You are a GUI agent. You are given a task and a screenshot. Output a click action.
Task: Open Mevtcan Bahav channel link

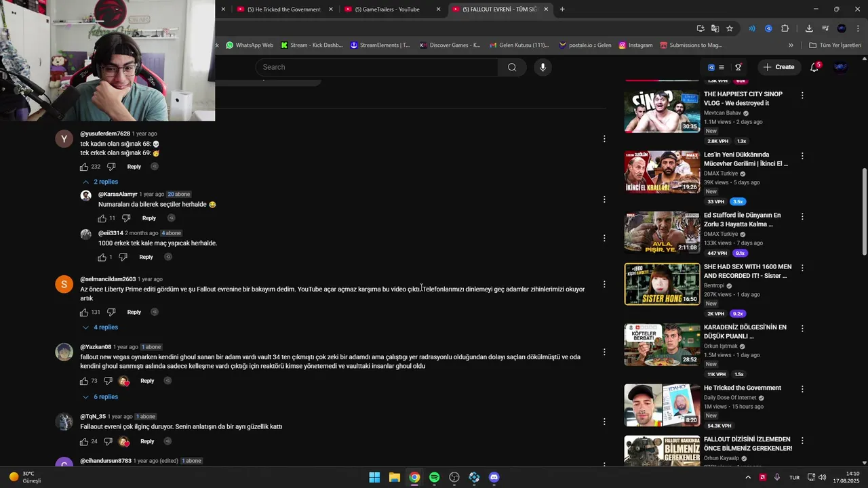722,113
